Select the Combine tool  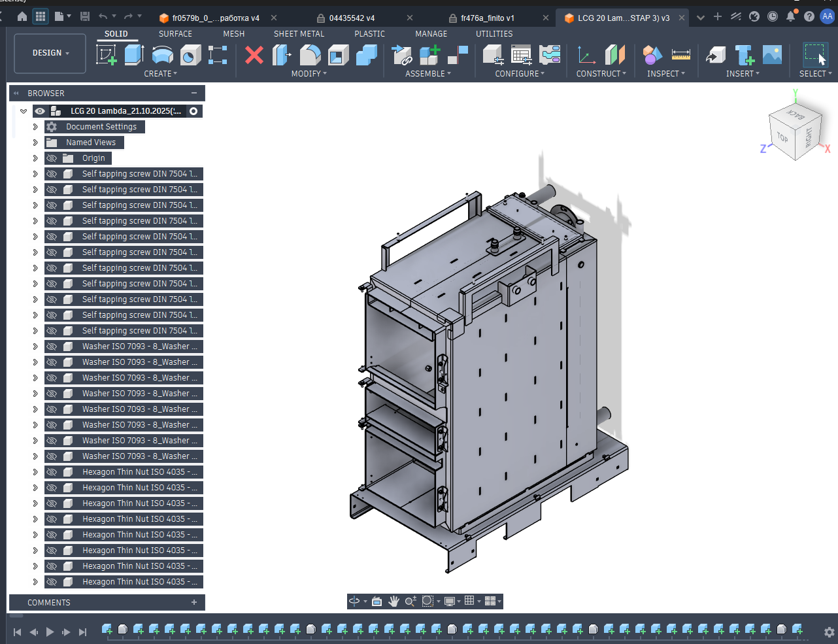367,55
